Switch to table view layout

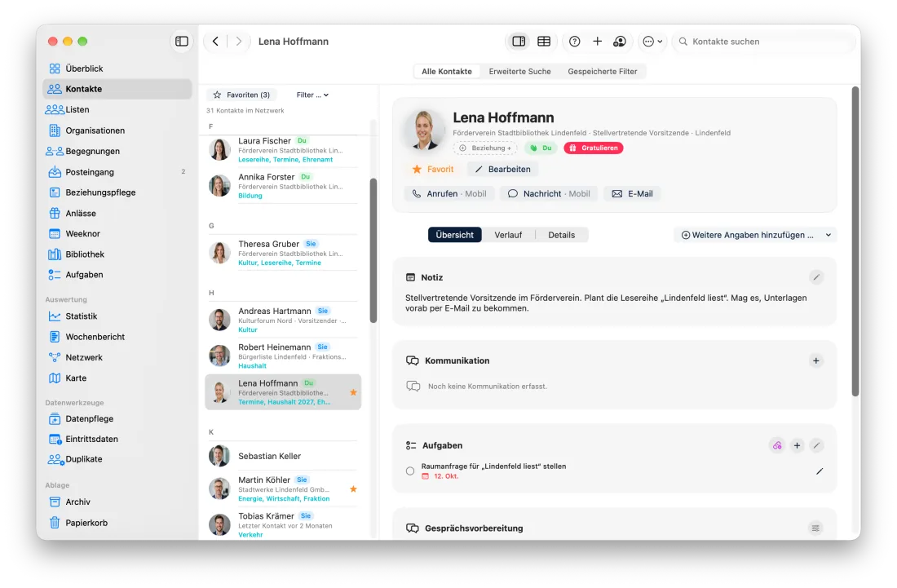[x=544, y=41]
